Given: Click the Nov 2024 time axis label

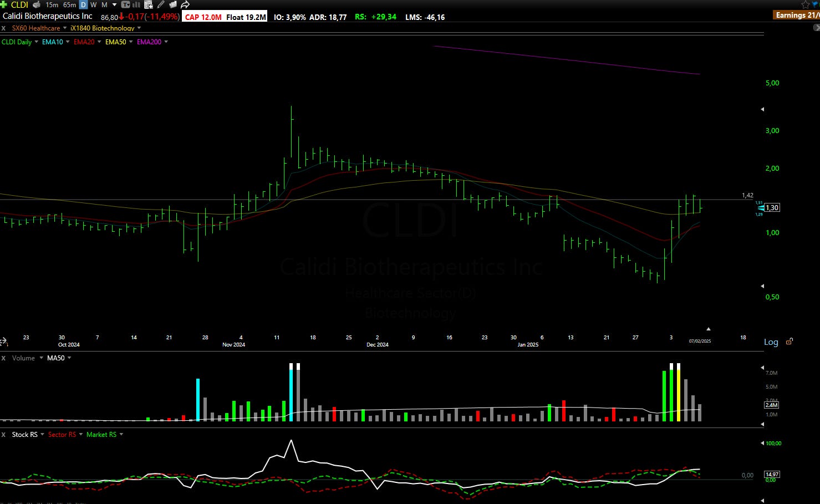Looking at the screenshot, I should [x=234, y=344].
